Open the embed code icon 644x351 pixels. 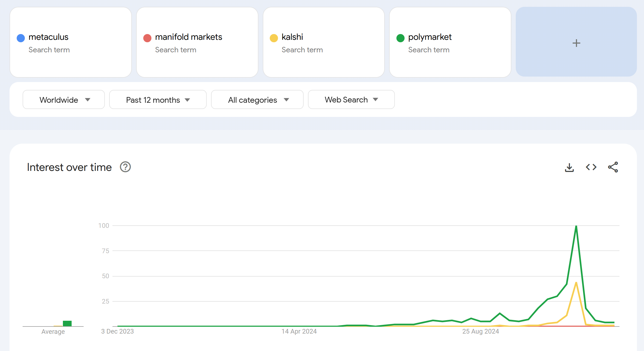click(x=591, y=167)
